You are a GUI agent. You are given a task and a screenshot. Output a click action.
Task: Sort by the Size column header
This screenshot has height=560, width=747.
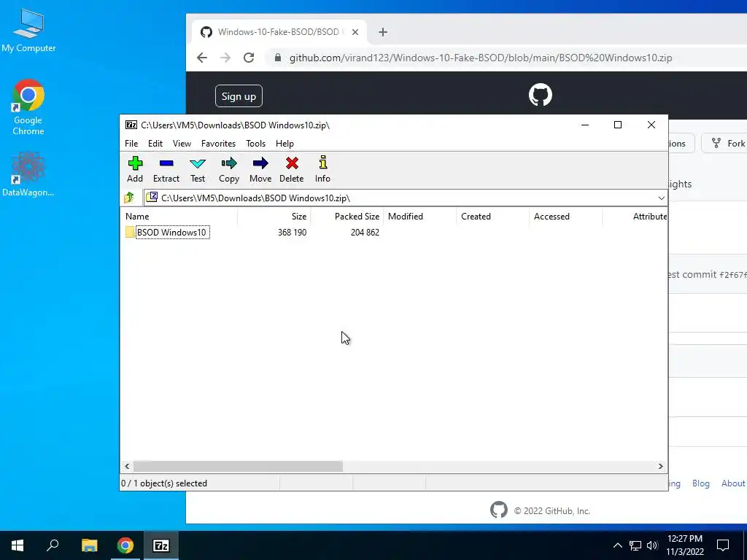[274, 216]
